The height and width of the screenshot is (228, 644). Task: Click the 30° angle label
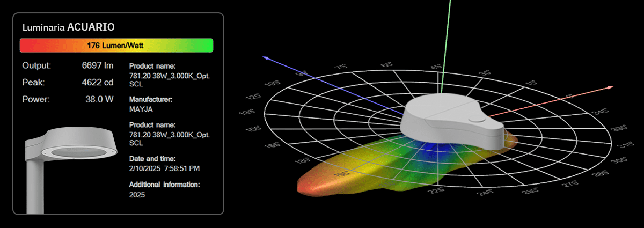[x=486, y=73]
